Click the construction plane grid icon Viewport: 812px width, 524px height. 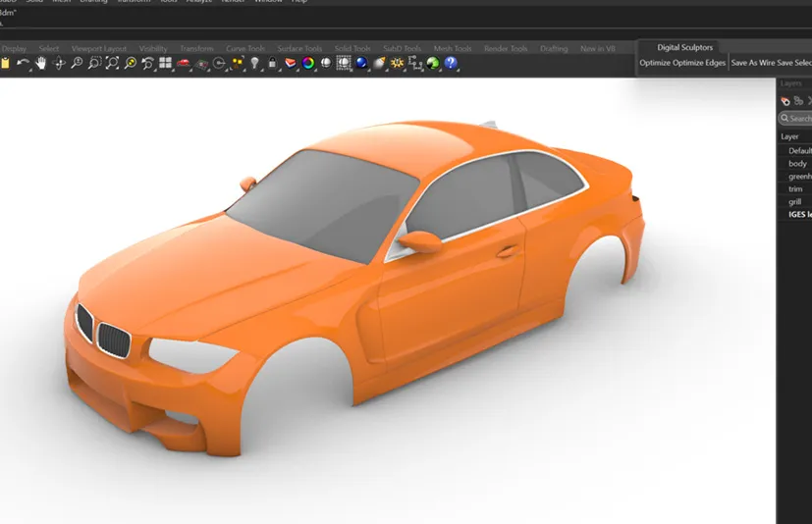coord(201,63)
